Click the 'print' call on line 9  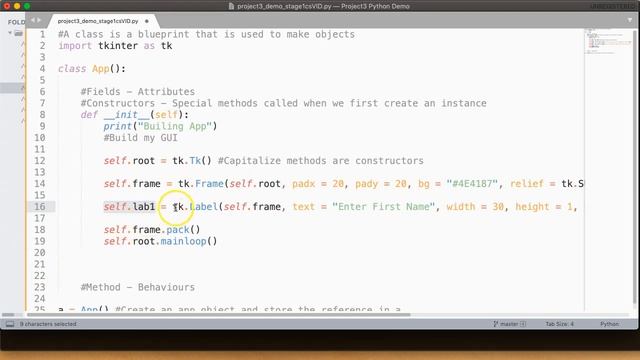pyautogui.click(x=118, y=126)
